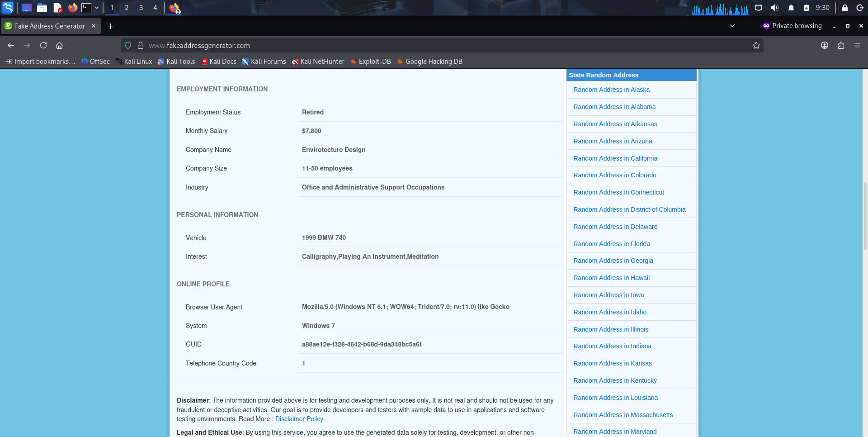
Task: Open Random Address in Illinois
Action: pos(611,329)
